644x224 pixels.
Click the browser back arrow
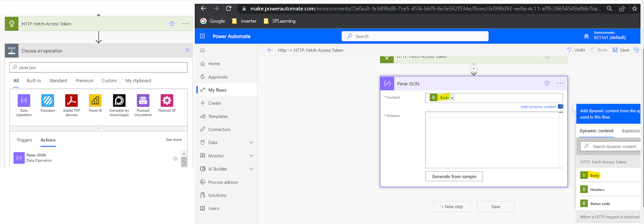coord(204,8)
